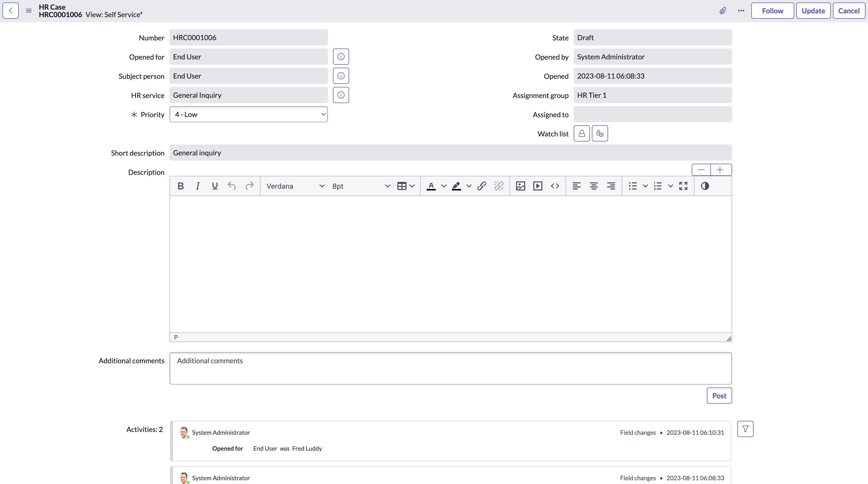Click the Update button
Screen dimensions: 868x484
coord(813,11)
